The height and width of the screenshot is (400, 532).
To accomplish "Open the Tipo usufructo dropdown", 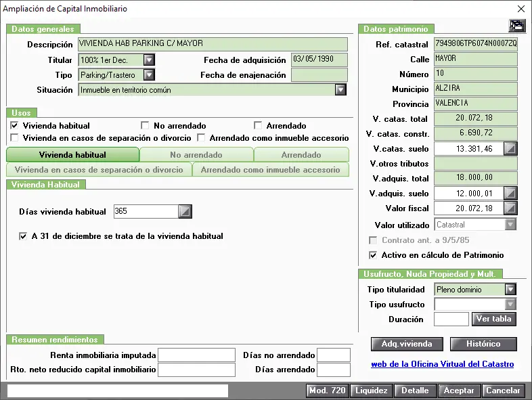I will coord(510,305).
